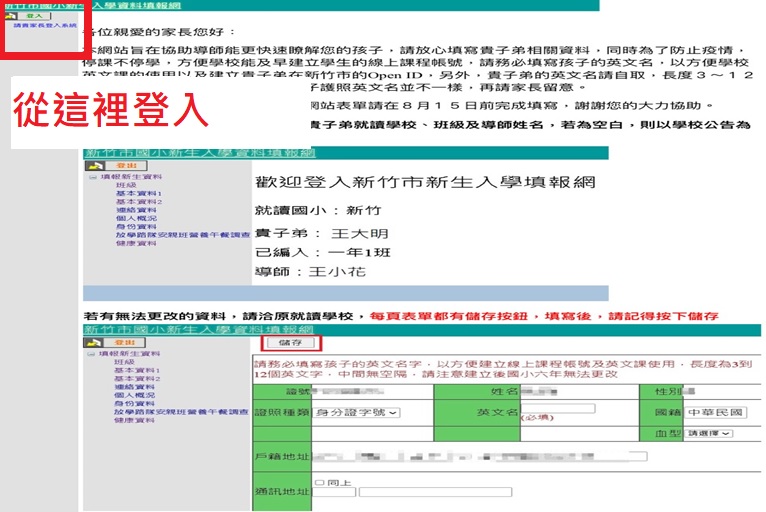This screenshot has width=766, height=512.
Task: Click the 登出 button on the form page
Action: 125,342
